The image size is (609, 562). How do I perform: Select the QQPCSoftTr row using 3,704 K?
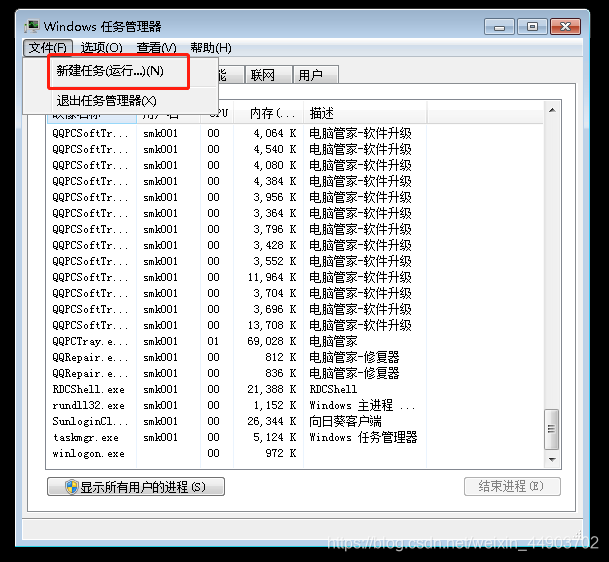236,293
